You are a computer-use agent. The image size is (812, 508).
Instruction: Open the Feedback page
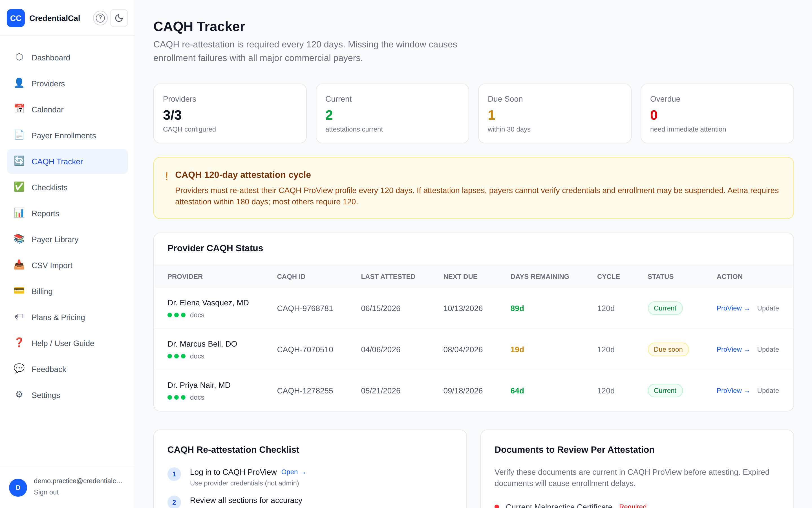click(67, 369)
